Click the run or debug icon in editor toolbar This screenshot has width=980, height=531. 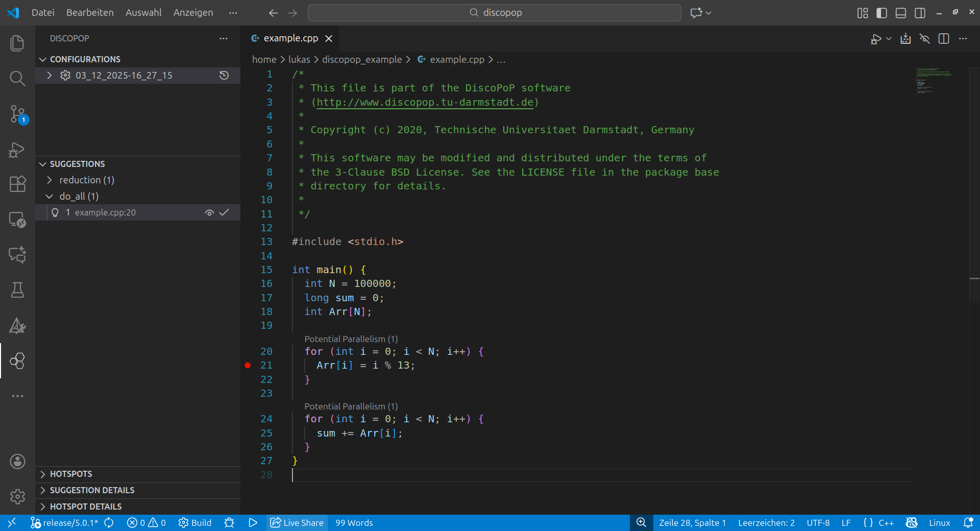(876, 39)
